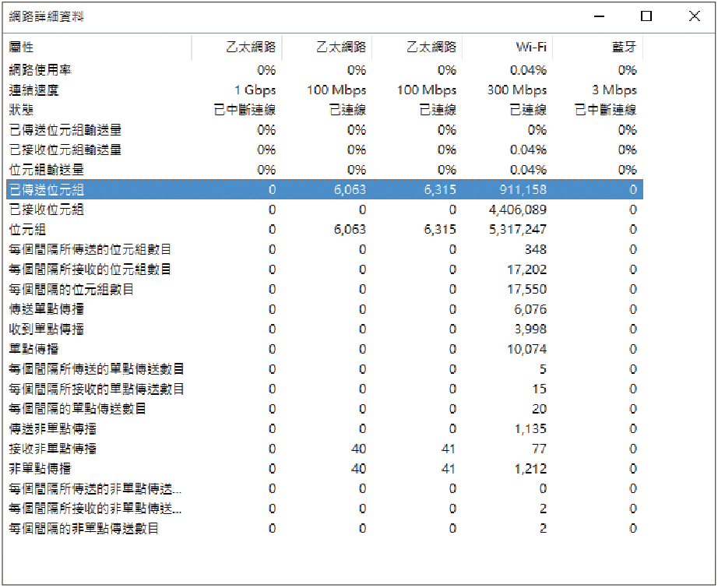Select the 連結速度 row label

34,90
